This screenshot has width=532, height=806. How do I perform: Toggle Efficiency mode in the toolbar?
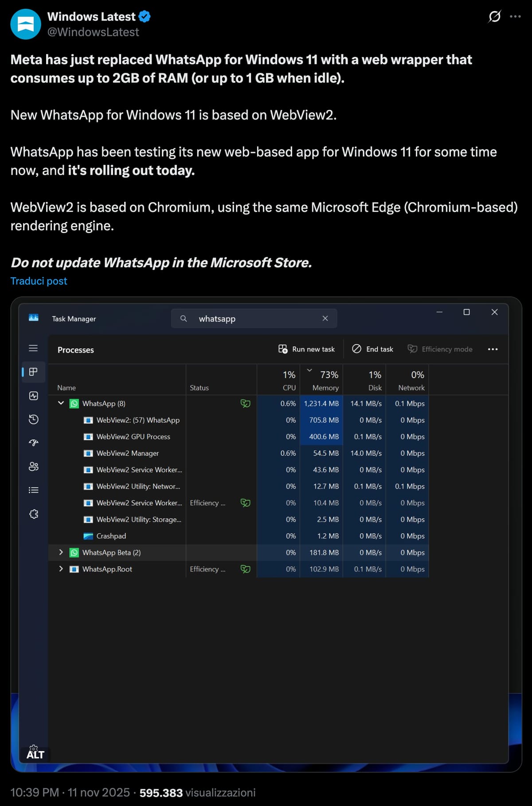tap(440, 349)
